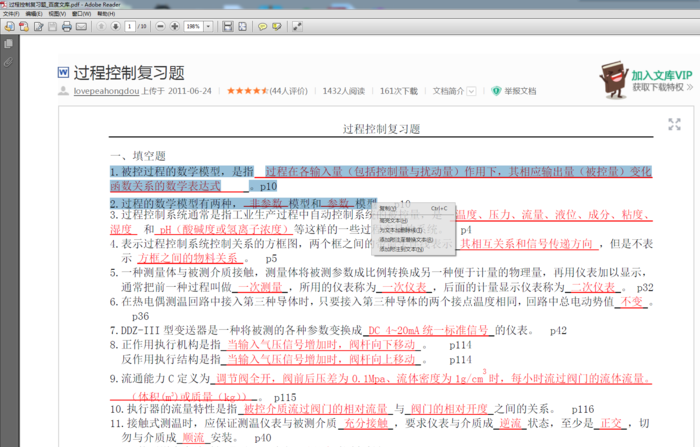
Task: Select the Highlight text tool
Action: coord(277,27)
